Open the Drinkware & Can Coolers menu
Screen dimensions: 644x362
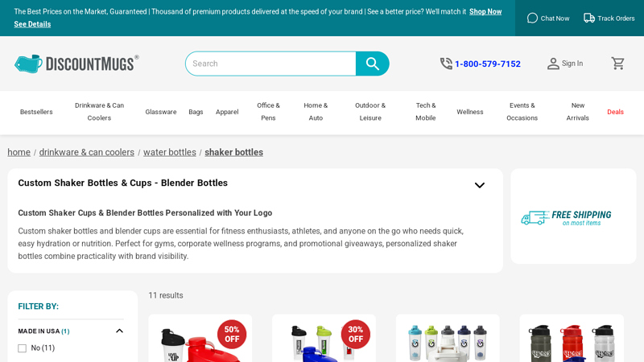[99, 112]
